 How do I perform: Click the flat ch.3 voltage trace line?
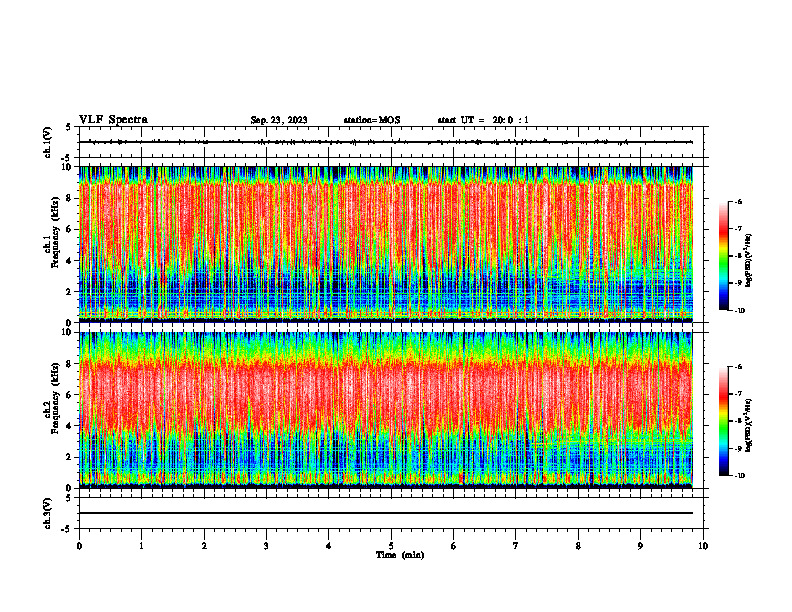[x=386, y=513]
